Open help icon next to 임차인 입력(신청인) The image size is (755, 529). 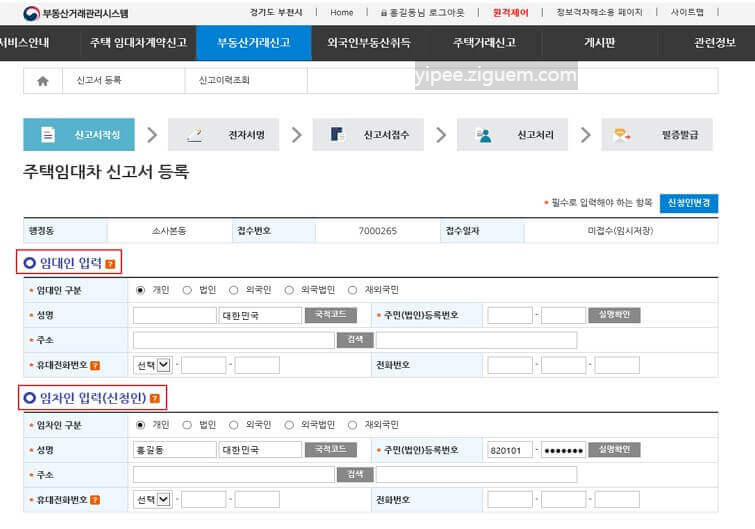coord(155,398)
